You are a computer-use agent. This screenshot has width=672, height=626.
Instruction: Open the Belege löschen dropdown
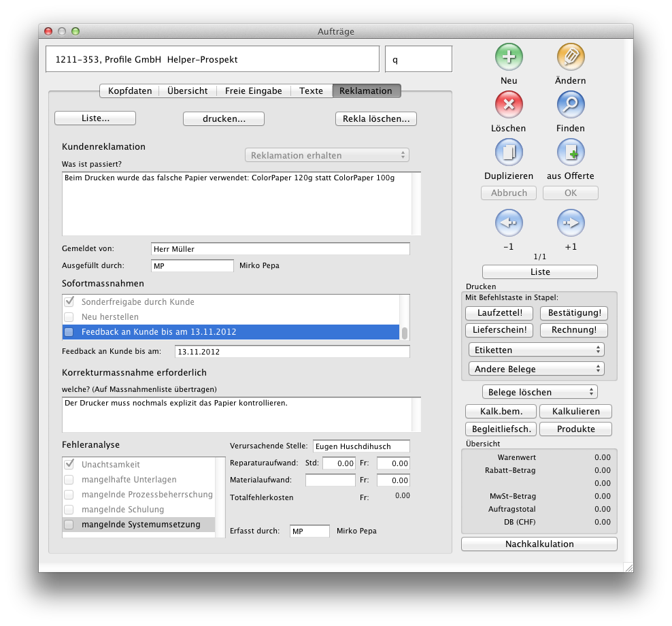pos(539,392)
